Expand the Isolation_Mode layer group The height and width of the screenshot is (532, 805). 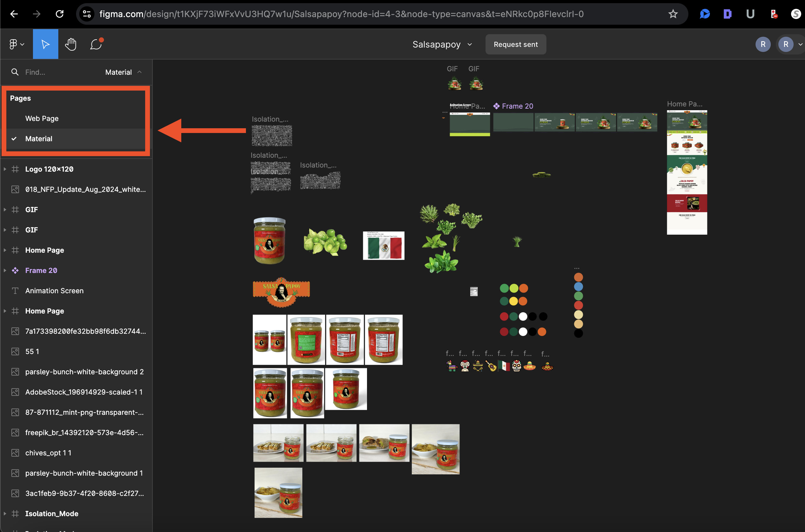(5, 513)
